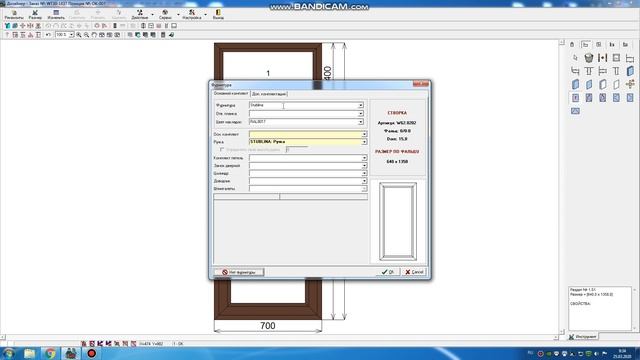Click the 640 x 1350 size text
The height and width of the screenshot is (360, 640).
(397, 162)
